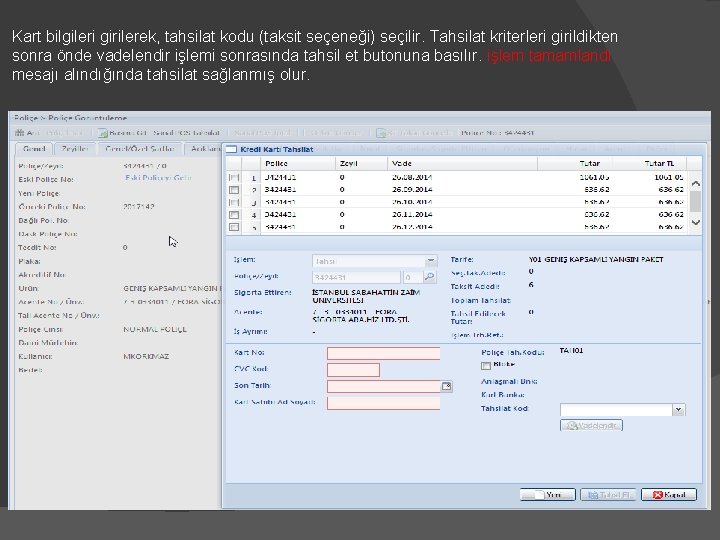Screen dimensions: 720x540
Task: Click the Vadelendir button
Action: pyautogui.click(x=591, y=425)
